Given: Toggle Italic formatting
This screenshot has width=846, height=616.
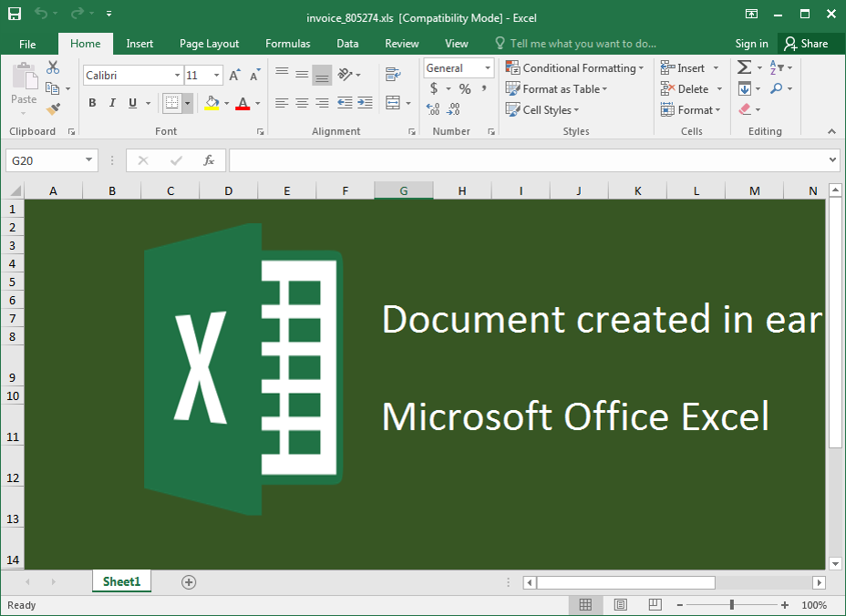Looking at the screenshot, I should click(112, 103).
